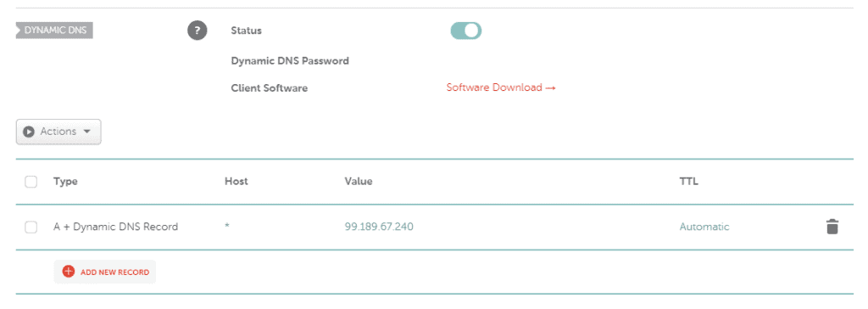Disable the Dynamic DNS Status toggle

pos(466,31)
